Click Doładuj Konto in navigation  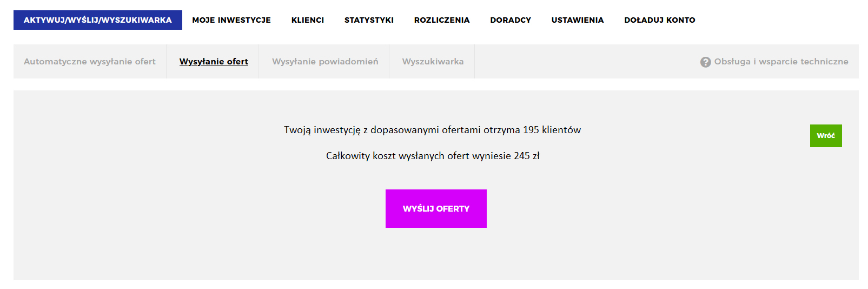tap(660, 20)
